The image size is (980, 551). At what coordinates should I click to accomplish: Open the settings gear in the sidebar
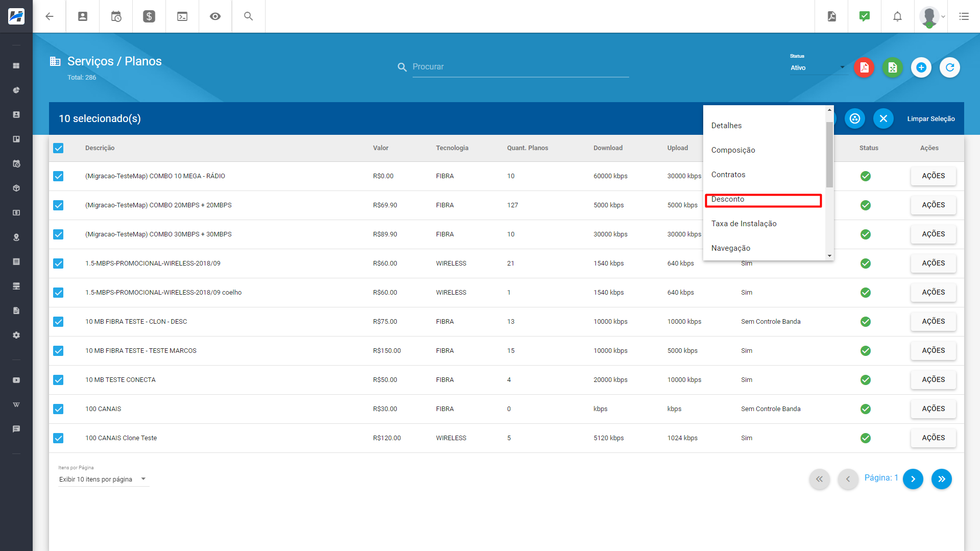16,335
